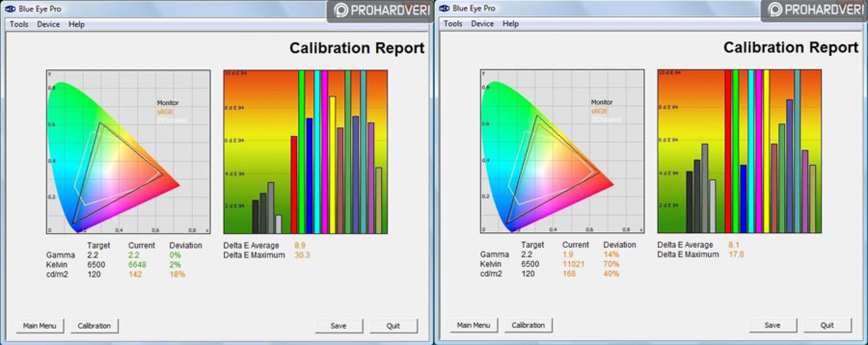Open the Help menu in the right window

(510, 24)
